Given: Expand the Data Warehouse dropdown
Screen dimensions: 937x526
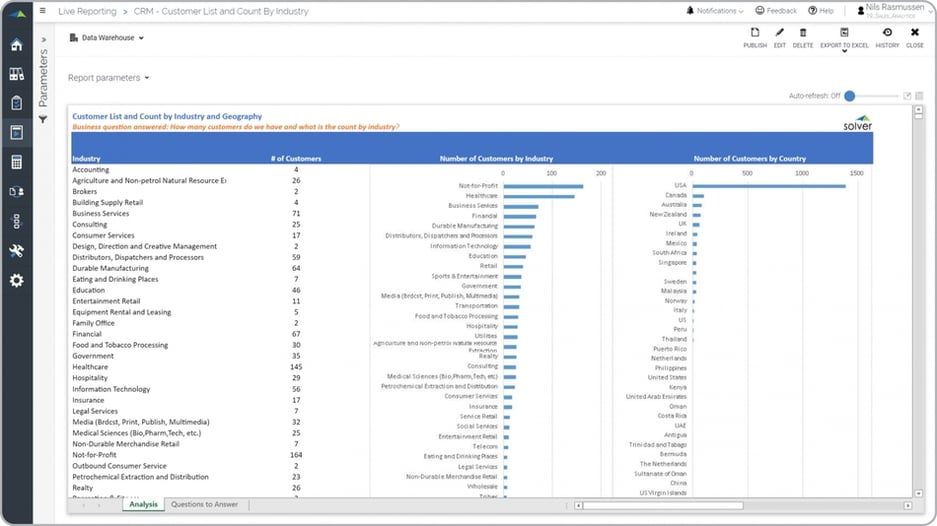Looking at the screenshot, I should 107,38.
